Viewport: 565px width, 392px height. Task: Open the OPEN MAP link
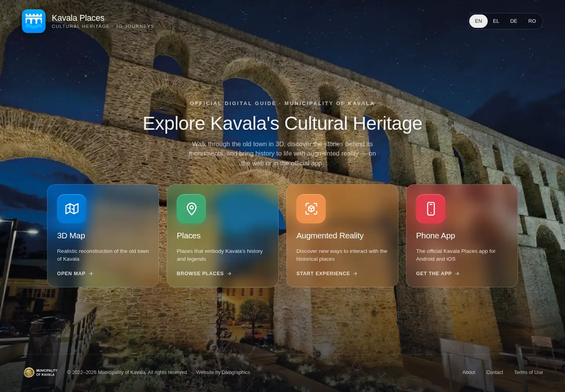(x=75, y=274)
